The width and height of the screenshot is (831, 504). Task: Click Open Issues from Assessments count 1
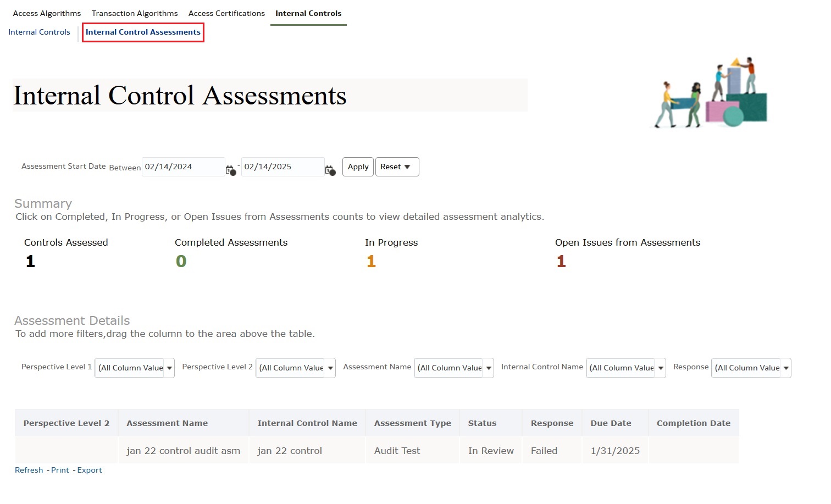click(561, 262)
